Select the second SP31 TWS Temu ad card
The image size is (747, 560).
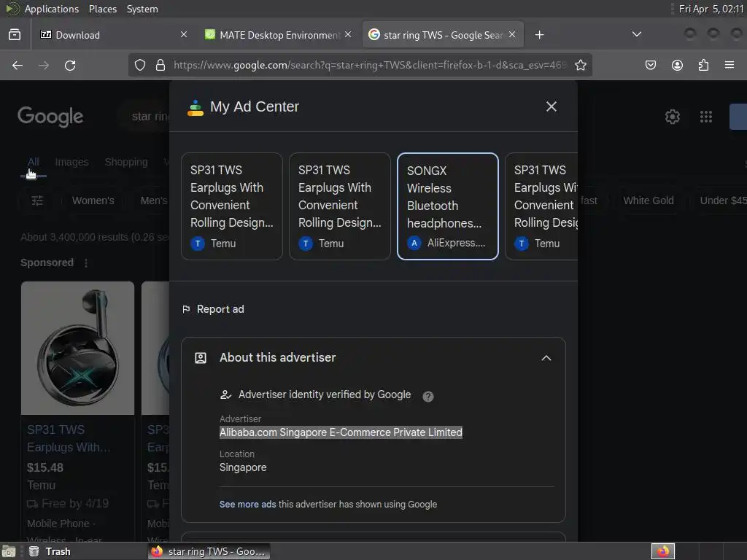click(x=340, y=206)
